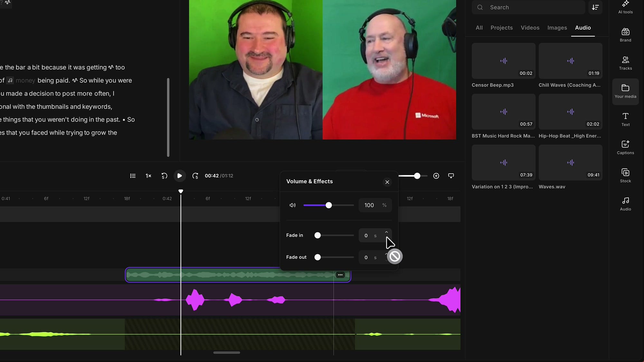Open the audio clip three-dots menu
Screen dimensions: 644x362
click(x=340, y=275)
